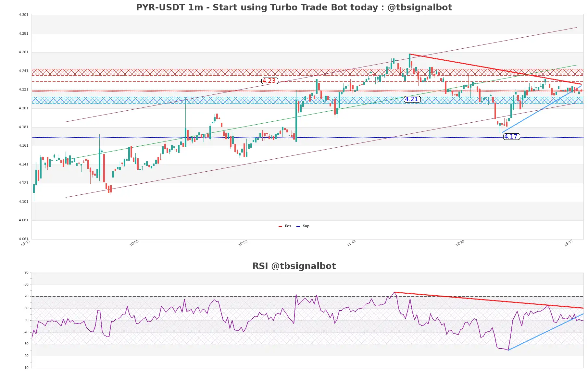
Task: Click the 4.061 price axis label
Action: (x=23, y=239)
